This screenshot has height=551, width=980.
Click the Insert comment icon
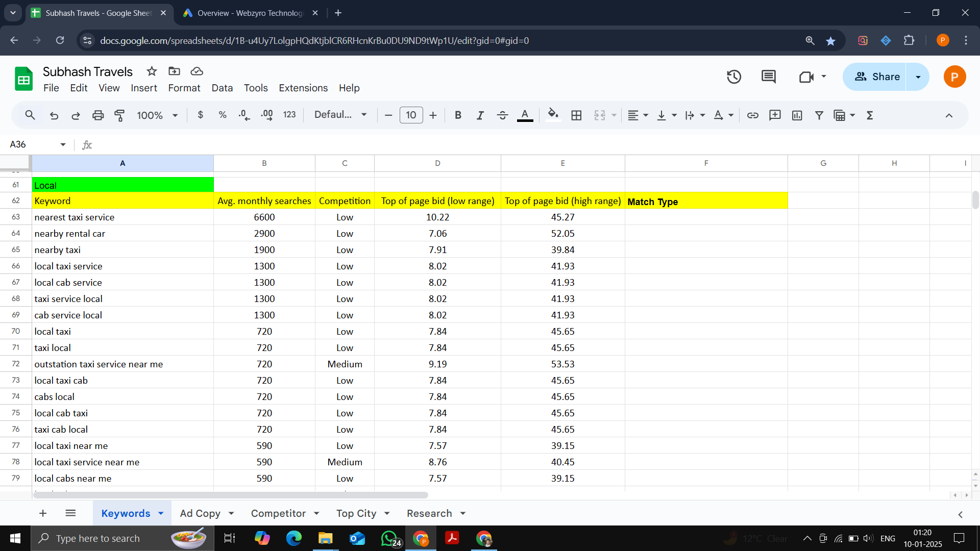(x=775, y=115)
